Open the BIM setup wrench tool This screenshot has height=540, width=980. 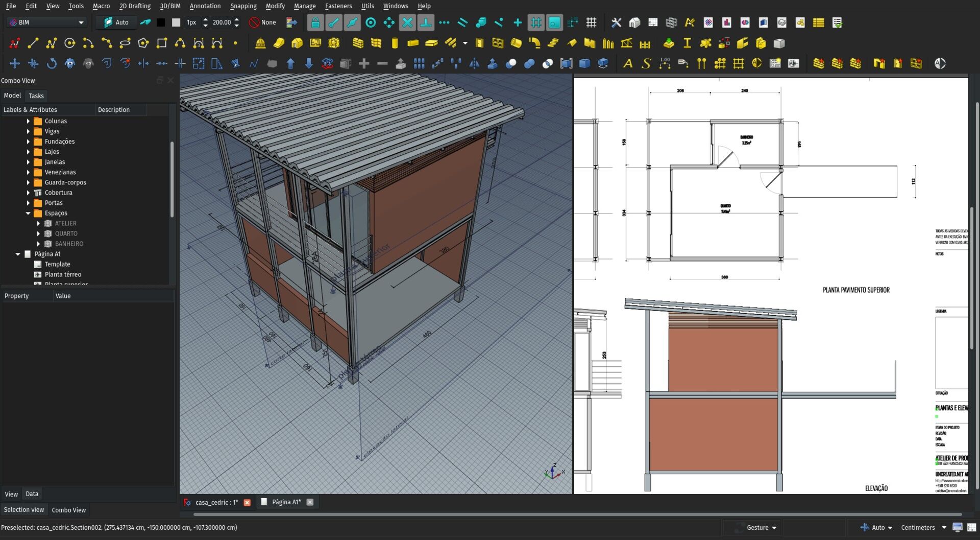(616, 22)
